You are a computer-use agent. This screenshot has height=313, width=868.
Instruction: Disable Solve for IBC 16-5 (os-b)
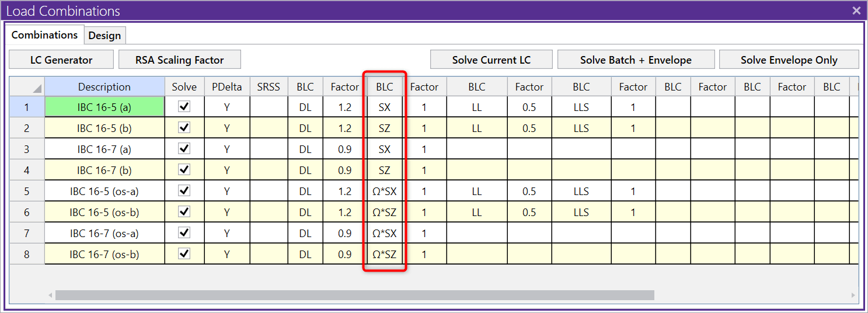184,212
